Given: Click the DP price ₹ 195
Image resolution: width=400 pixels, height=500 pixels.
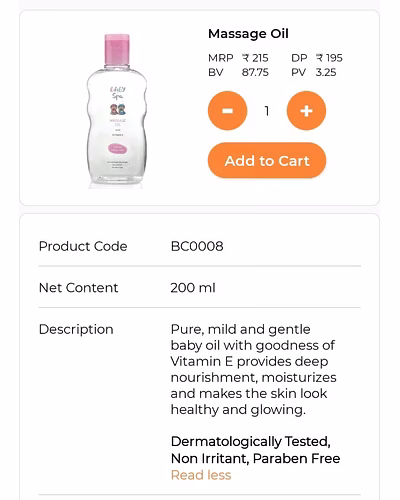Looking at the screenshot, I should click(329, 58).
